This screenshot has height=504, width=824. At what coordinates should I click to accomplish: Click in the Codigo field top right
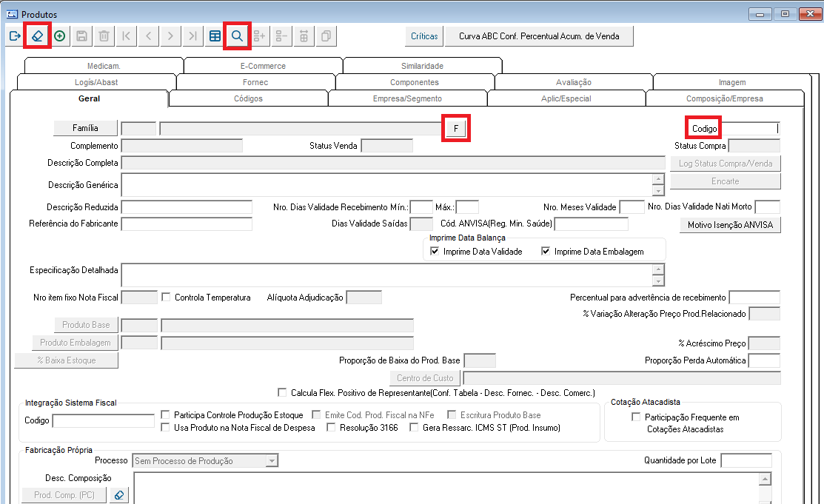click(749, 128)
